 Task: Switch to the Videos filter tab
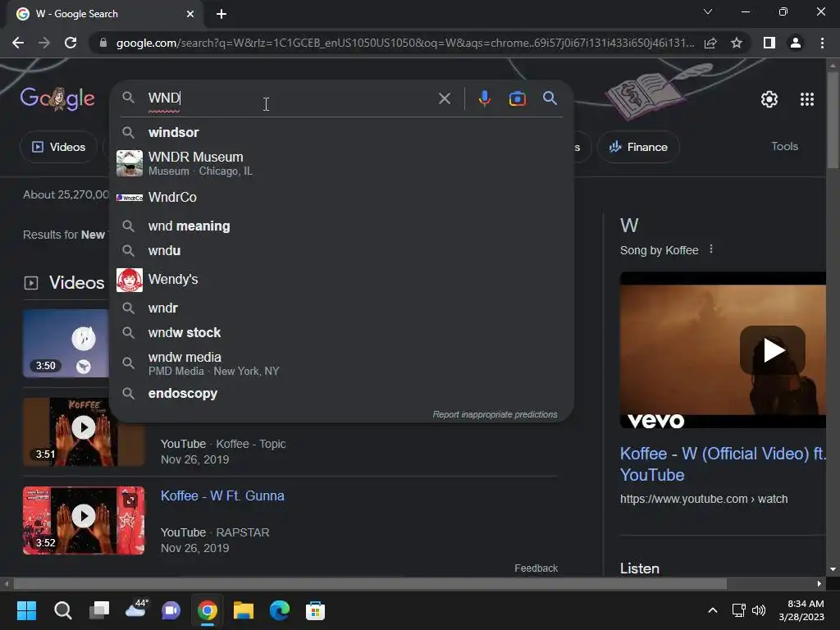pos(58,147)
